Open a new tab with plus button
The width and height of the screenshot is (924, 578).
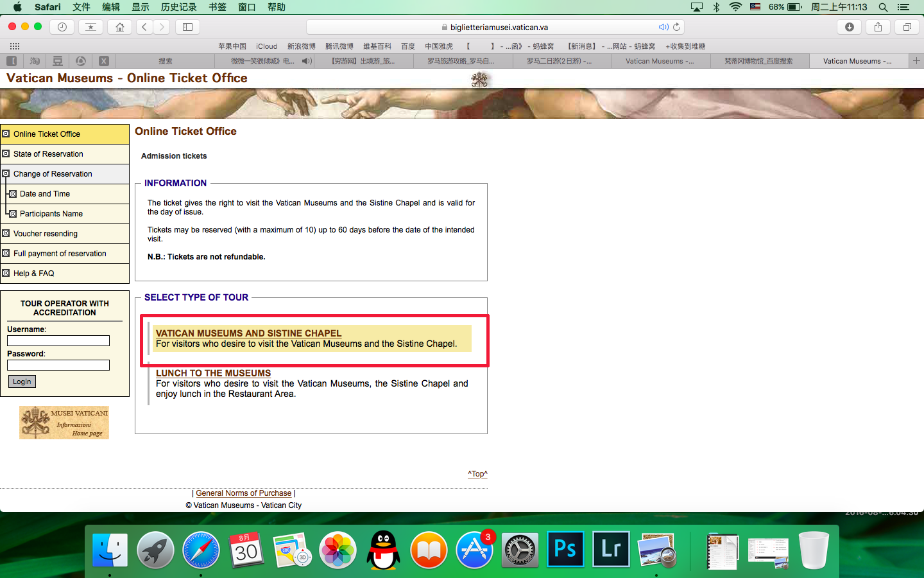tap(916, 61)
